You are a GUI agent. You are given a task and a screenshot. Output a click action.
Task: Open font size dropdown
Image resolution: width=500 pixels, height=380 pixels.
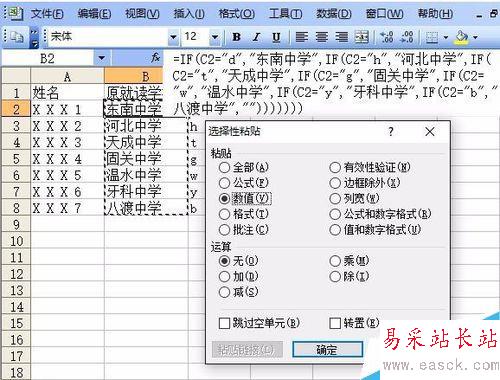point(215,37)
